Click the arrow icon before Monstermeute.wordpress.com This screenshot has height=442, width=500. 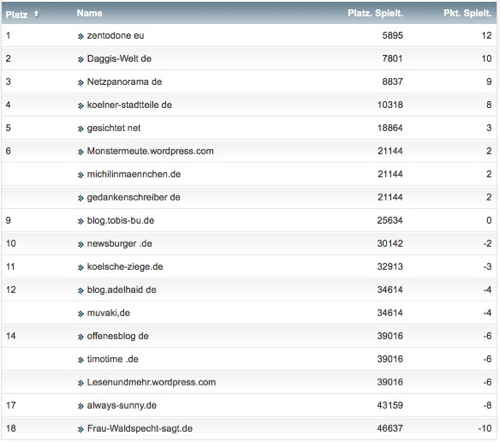coord(80,152)
